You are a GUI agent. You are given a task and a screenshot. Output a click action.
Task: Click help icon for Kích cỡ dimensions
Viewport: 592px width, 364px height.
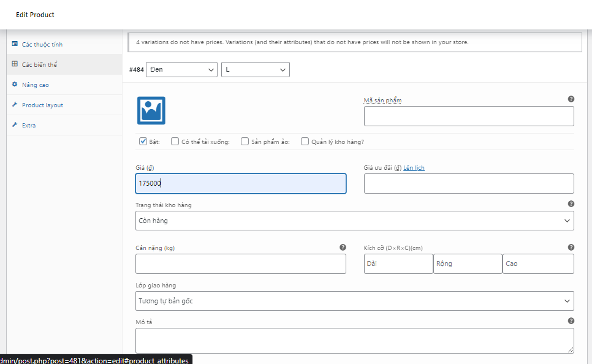point(571,248)
